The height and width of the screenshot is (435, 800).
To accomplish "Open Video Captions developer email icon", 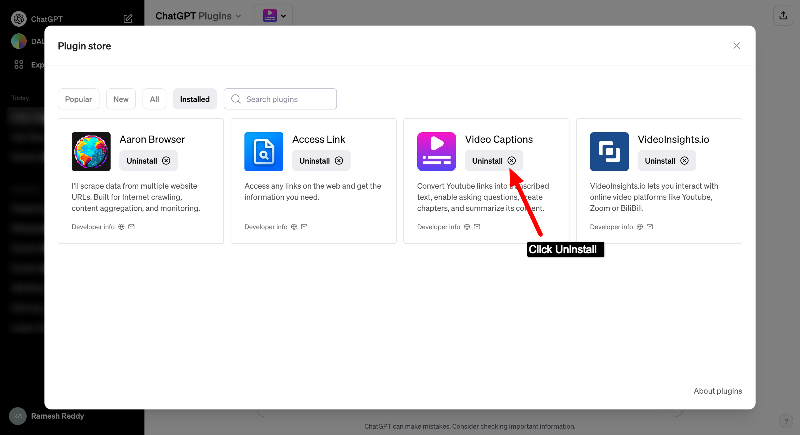I will [477, 227].
